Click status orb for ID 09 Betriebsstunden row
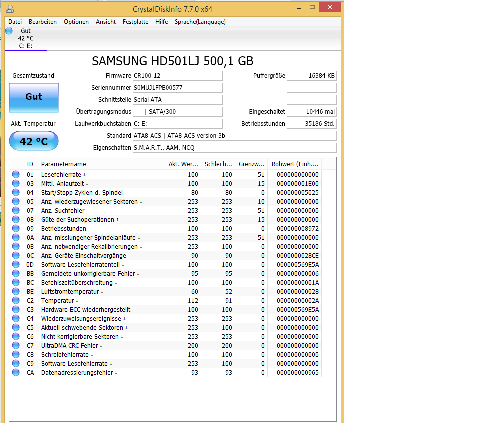504x423 pixels. click(x=16, y=228)
